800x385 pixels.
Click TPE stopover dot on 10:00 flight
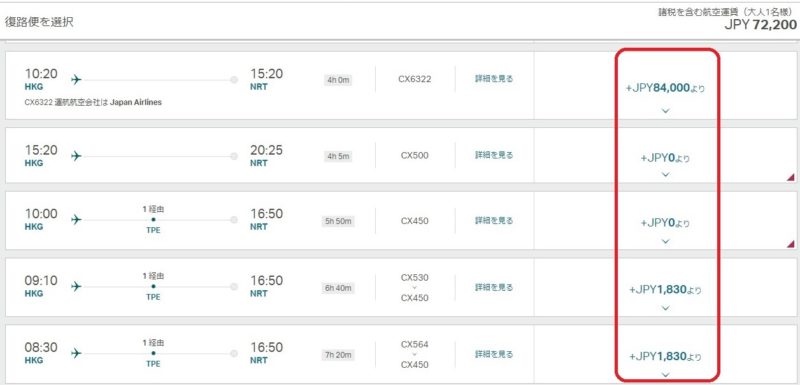153,220
